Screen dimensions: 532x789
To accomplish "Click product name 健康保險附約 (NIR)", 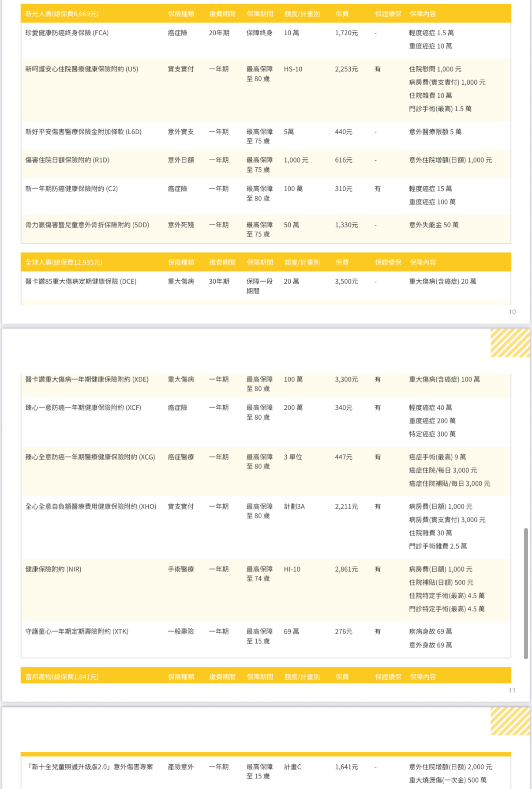I will coord(53,569).
